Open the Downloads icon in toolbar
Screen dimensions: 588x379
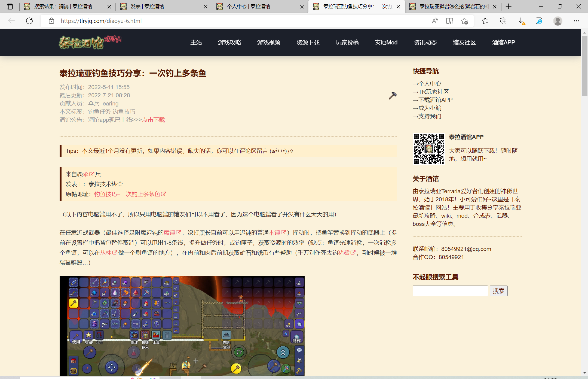[x=521, y=21]
